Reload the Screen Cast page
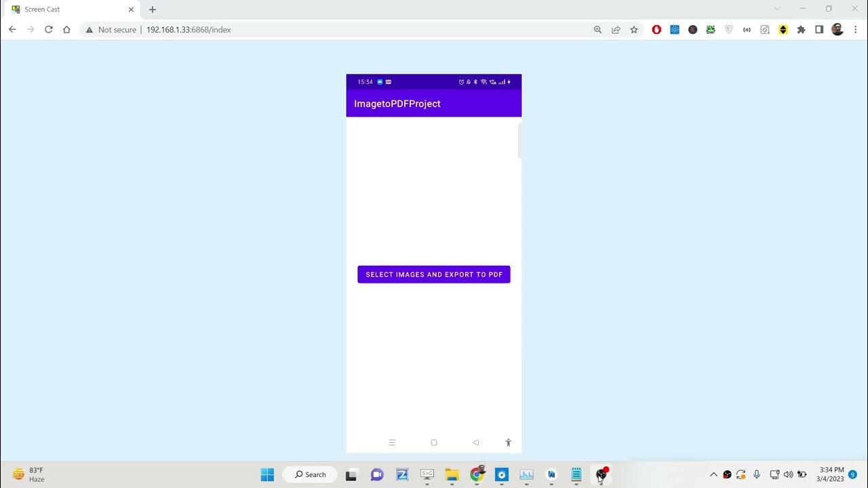 (x=48, y=30)
